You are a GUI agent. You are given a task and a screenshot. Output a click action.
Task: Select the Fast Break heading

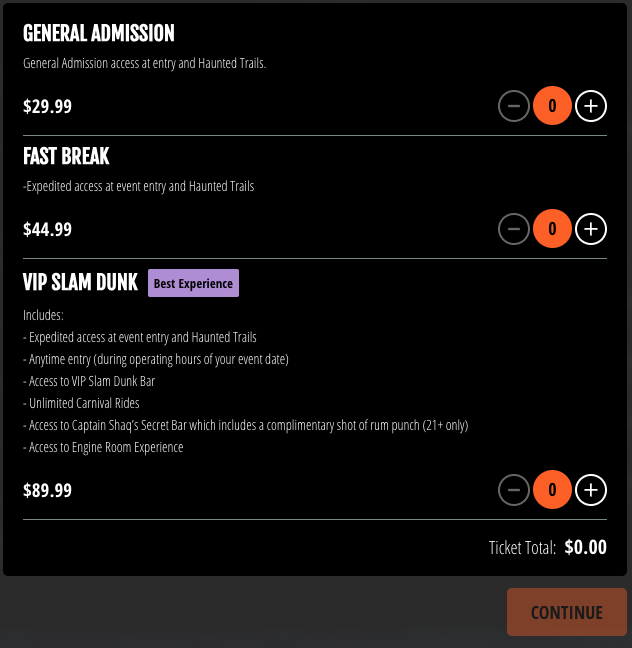[x=66, y=156]
